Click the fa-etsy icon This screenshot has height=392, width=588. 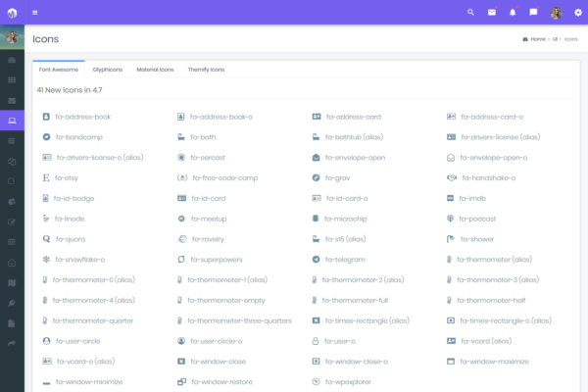click(x=46, y=177)
